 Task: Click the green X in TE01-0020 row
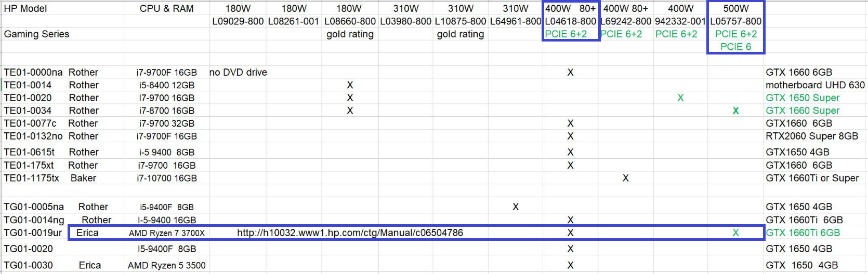(x=680, y=98)
